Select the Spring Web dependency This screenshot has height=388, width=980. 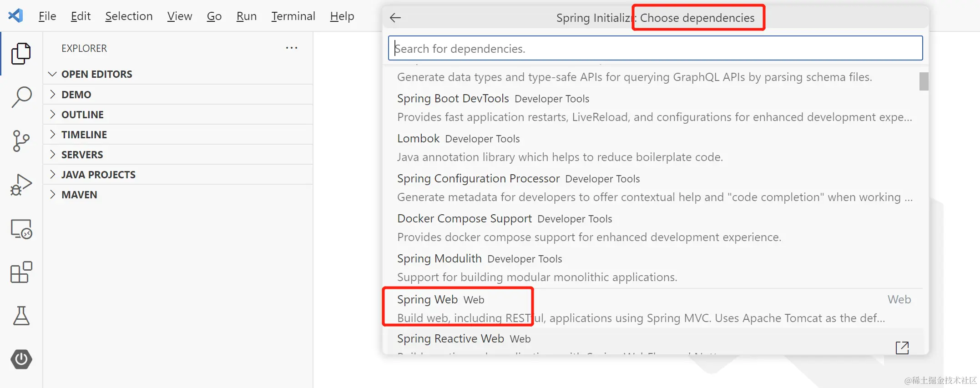click(655, 308)
